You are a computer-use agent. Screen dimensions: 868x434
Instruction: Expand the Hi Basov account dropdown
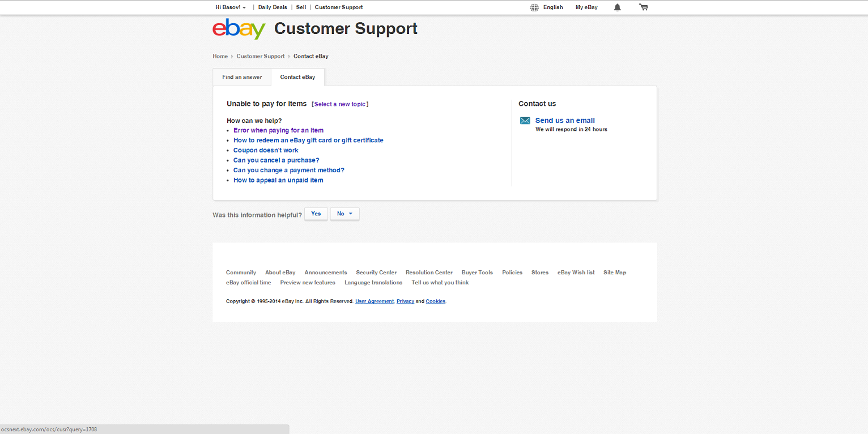[231, 7]
